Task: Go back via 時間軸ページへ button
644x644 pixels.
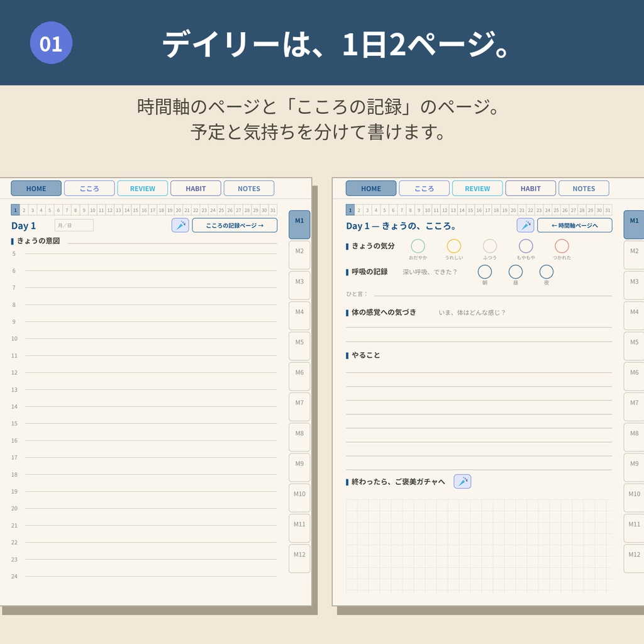Action: (575, 226)
